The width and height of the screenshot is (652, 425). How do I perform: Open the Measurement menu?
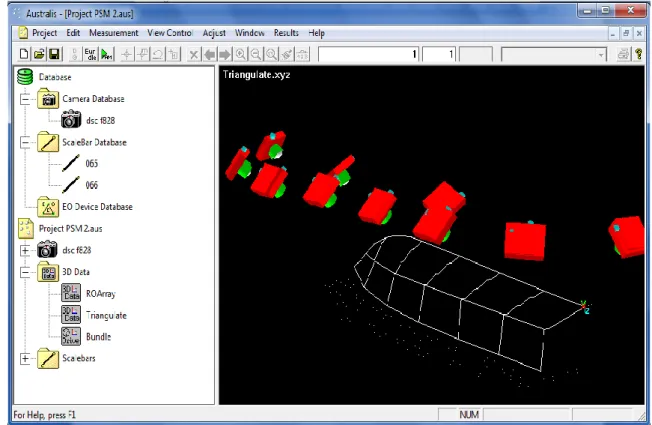click(114, 33)
